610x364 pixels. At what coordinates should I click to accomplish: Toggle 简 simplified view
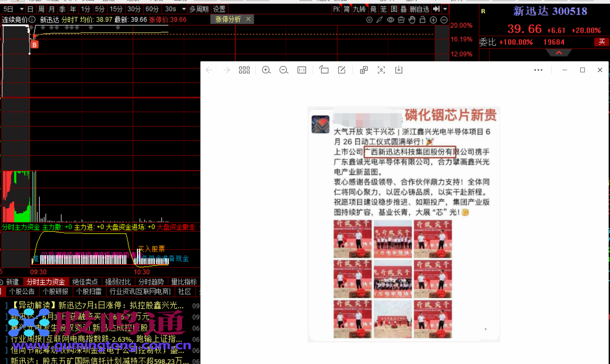[347, 9]
